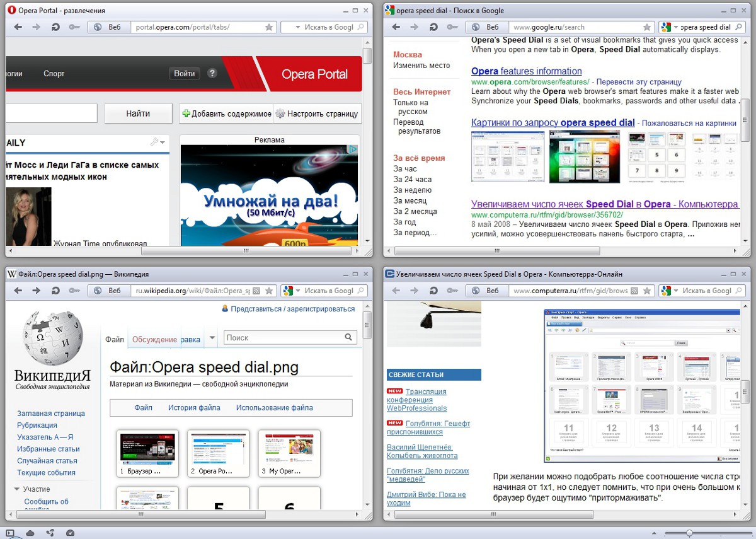Open search engine dropdown in Opera Portal window
Image resolution: width=756 pixels, height=539 pixels.
[290, 27]
